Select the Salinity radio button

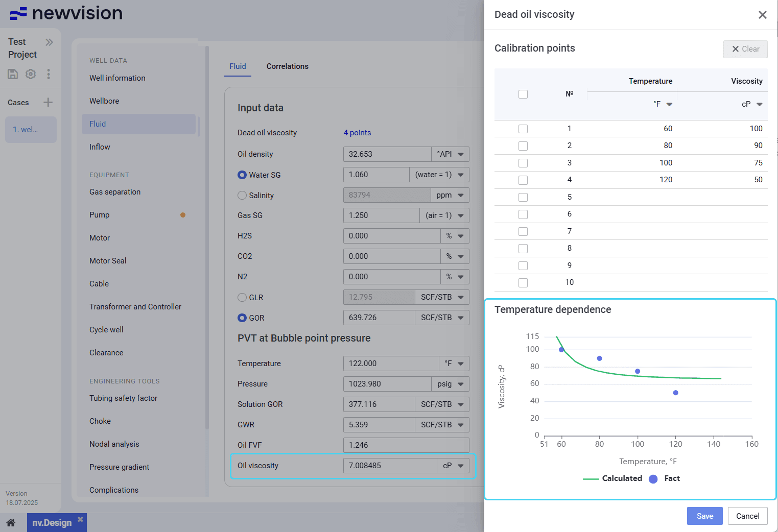point(242,195)
